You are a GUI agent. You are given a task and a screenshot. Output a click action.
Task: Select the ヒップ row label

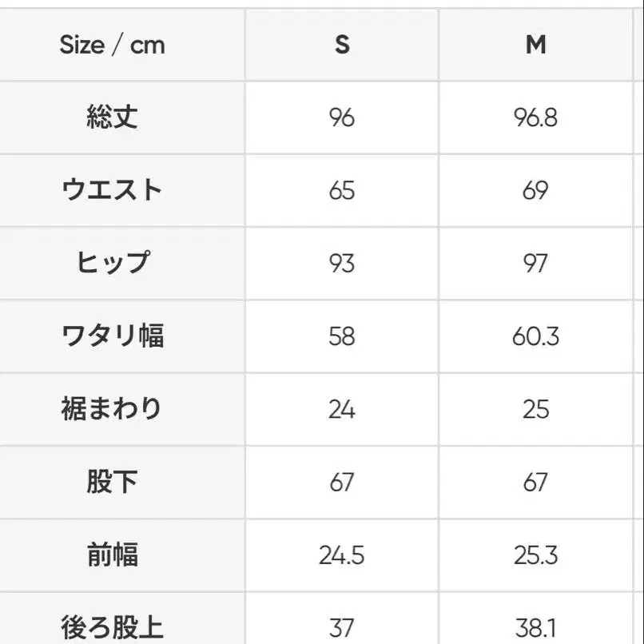tap(112, 263)
